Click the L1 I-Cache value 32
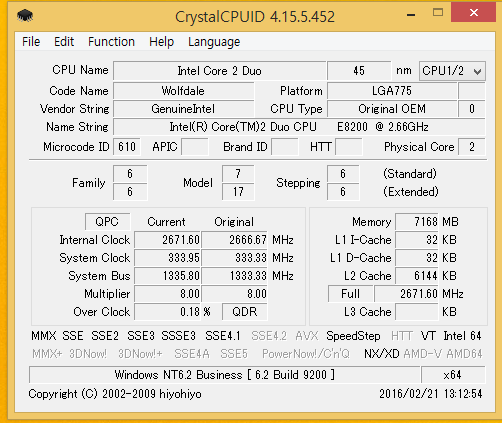This screenshot has width=502, height=423. pyautogui.click(x=417, y=240)
